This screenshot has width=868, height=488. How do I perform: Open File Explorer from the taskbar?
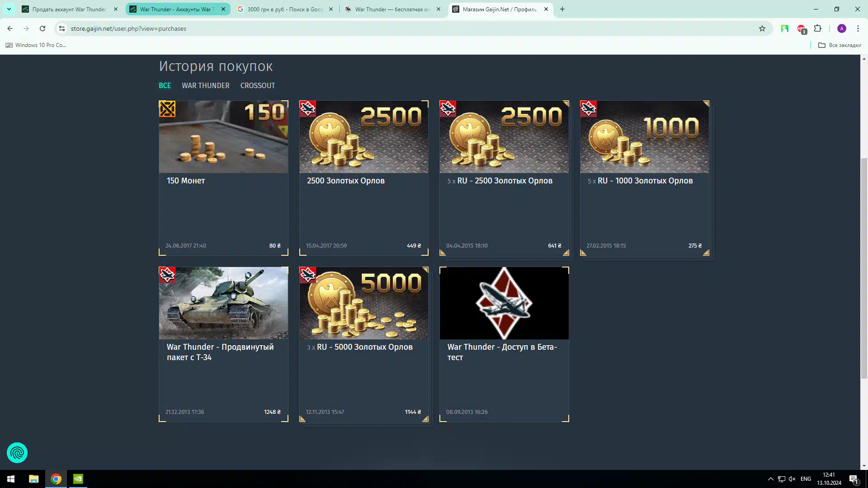pyautogui.click(x=34, y=479)
